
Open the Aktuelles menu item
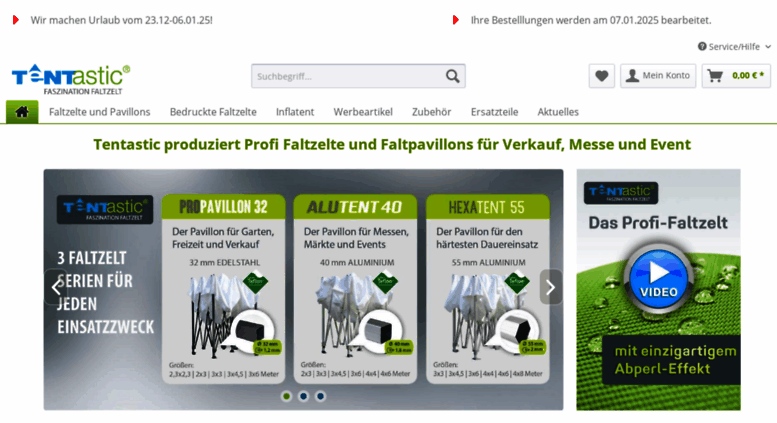pos(558,112)
